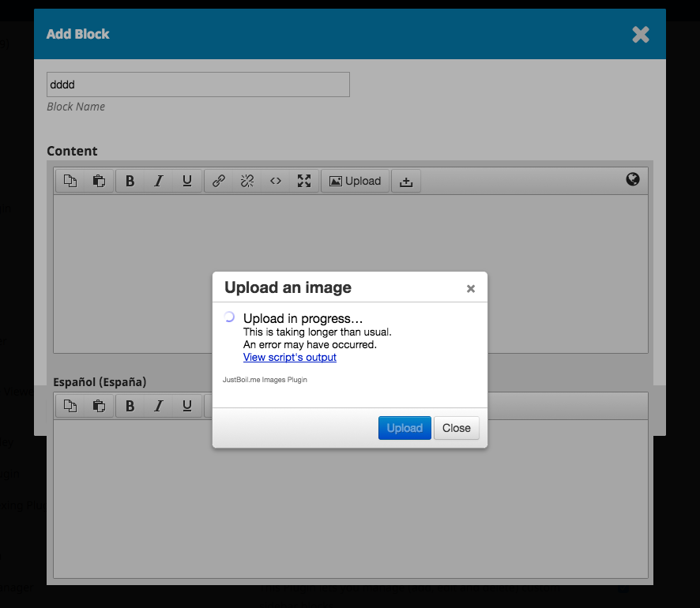Click the globe language icon
700x608 pixels.
[633, 179]
